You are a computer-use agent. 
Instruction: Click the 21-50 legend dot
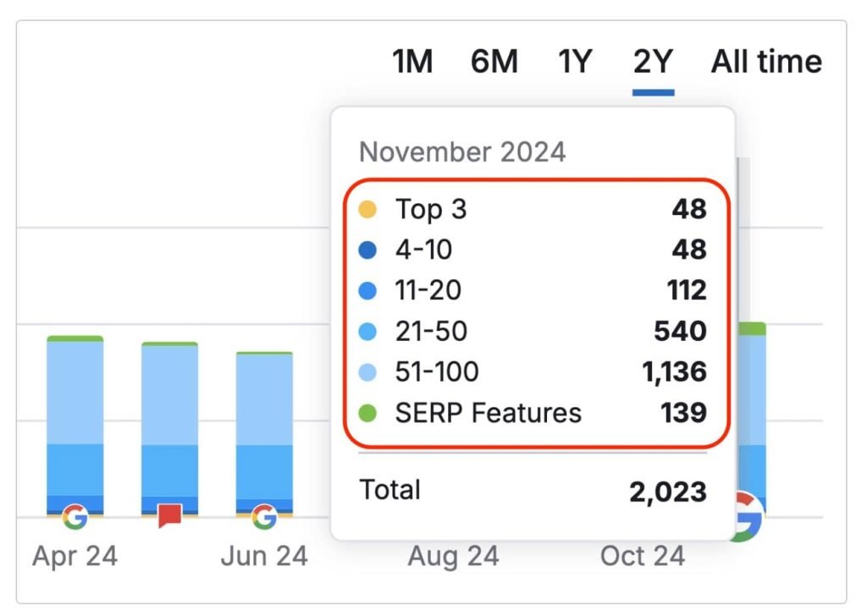click(x=367, y=332)
